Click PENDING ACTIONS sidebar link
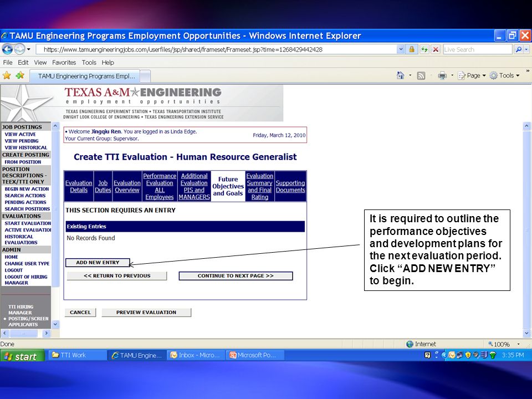The width and height of the screenshot is (532, 399). [x=25, y=202]
